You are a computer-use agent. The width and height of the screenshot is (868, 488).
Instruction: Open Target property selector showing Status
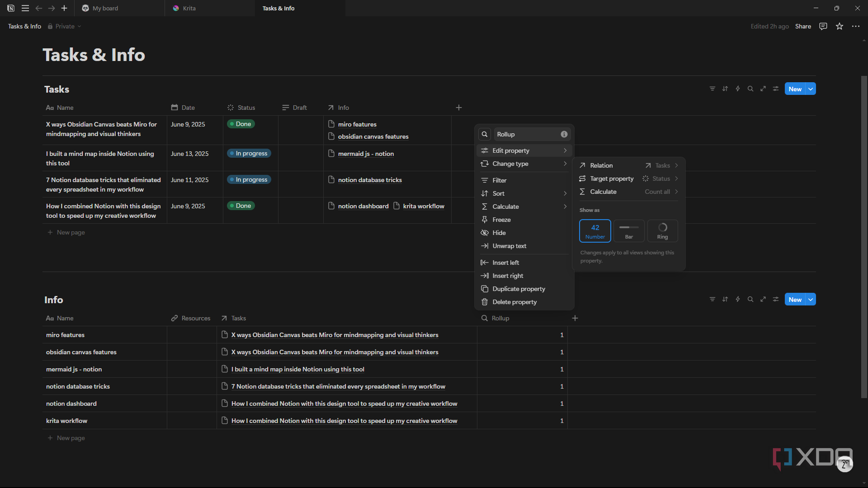(629, 178)
